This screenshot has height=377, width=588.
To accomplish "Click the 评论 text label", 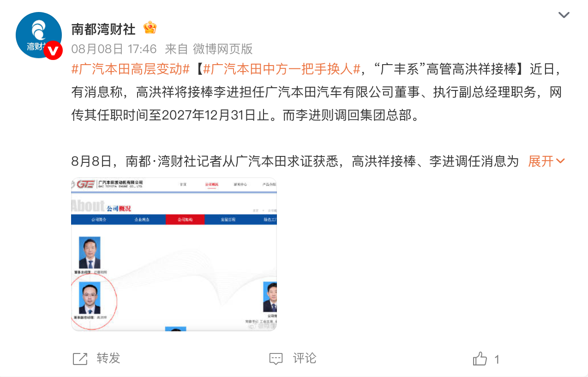I will 305,359.
